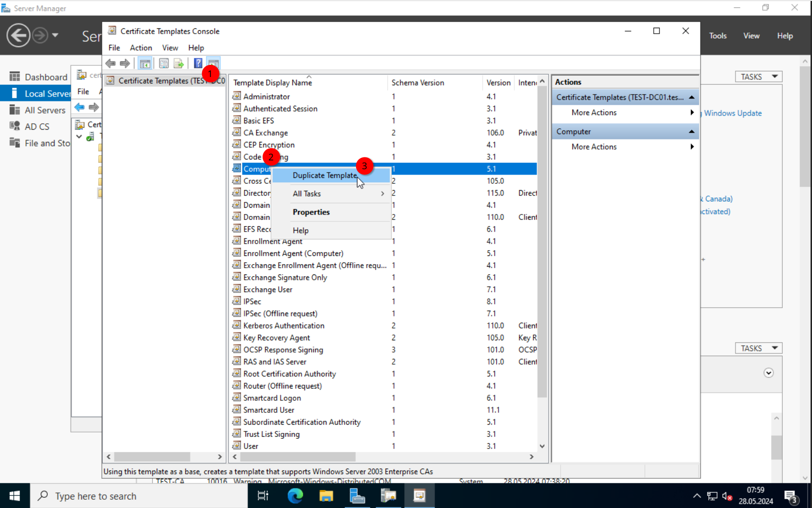Open the Tools menu in Server Manager

point(718,36)
